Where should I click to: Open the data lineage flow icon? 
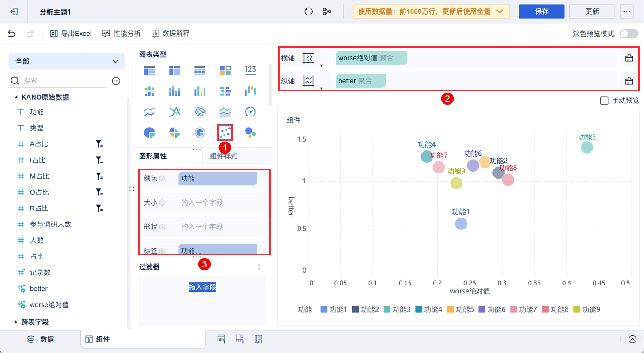(x=327, y=11)
